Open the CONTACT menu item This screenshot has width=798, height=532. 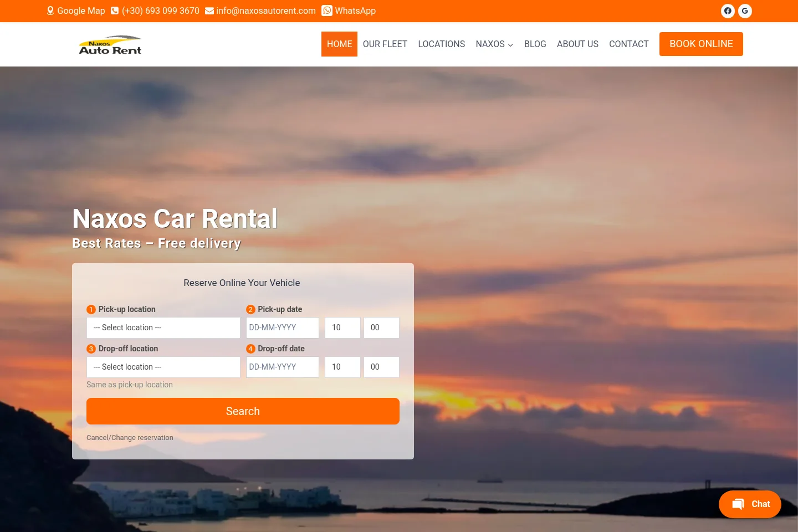click(629, 44)
